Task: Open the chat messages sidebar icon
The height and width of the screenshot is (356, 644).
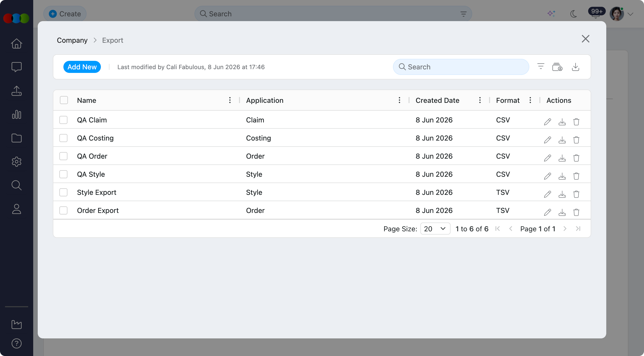Action: 17,67
